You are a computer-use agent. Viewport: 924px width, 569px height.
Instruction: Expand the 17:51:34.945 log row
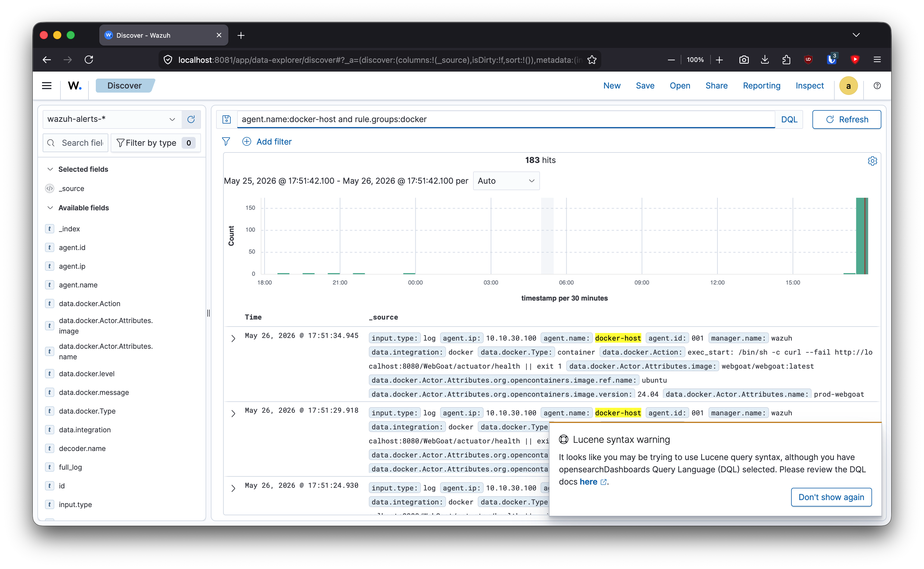(233, 338)
